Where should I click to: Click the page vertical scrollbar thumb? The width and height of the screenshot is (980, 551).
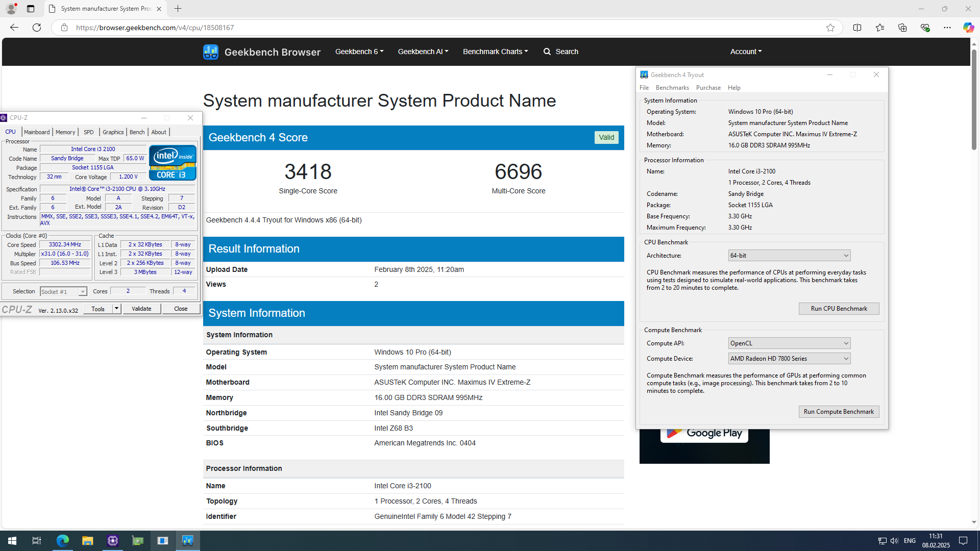pos(974,99)
